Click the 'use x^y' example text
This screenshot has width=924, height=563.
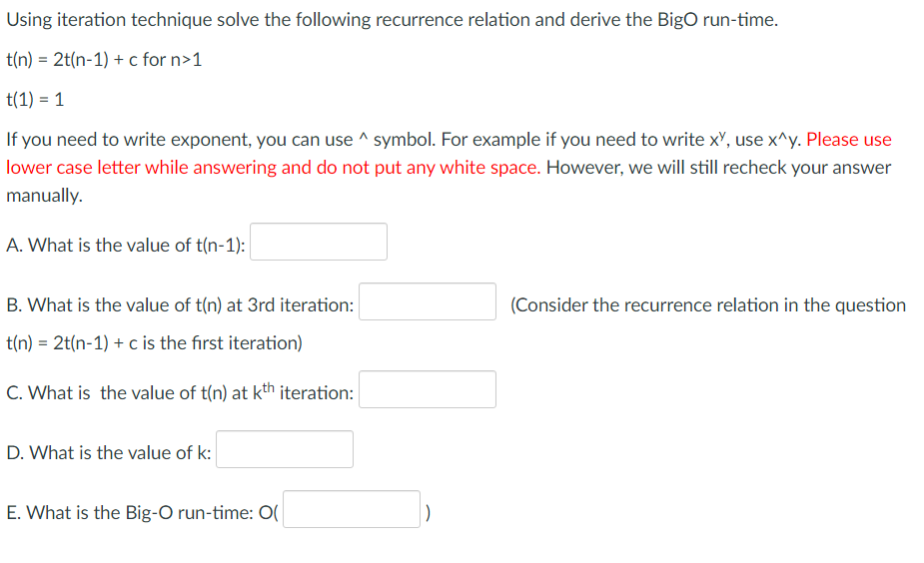(768, 140)
